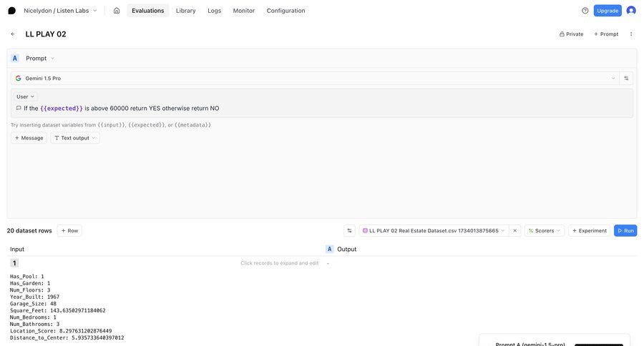The height and width of the screenshot is (346, 644).
Task: Click the Garage_Size: 48 line
Action: point(33,304)
